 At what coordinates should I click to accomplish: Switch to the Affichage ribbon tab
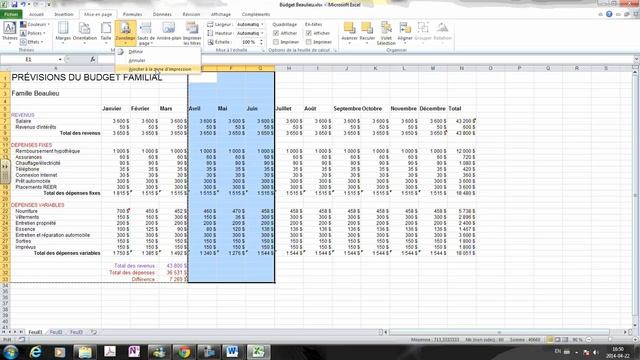click(221, 14)
